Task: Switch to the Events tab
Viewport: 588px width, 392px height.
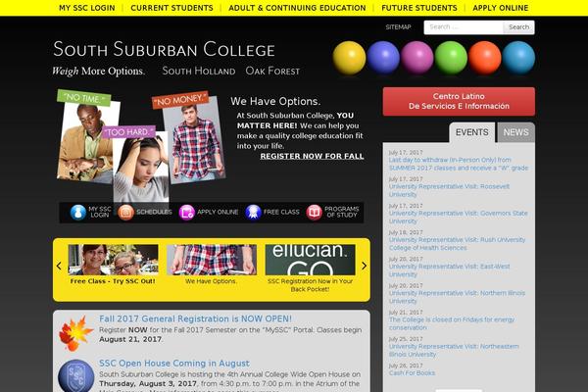Action: (x=471, y=132)
